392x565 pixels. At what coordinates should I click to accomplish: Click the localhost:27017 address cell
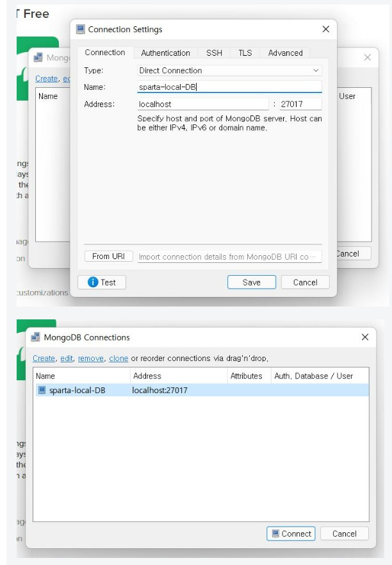pos(159,390)
